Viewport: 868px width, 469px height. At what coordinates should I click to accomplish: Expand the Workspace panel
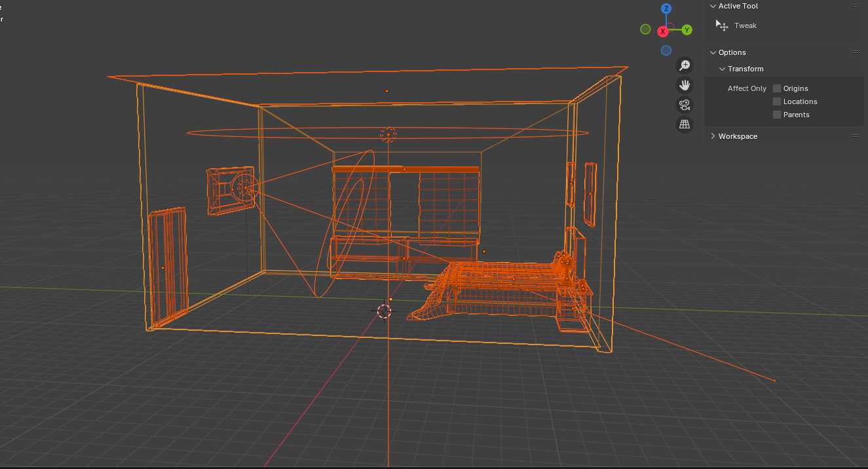click(x=713, y=136)
